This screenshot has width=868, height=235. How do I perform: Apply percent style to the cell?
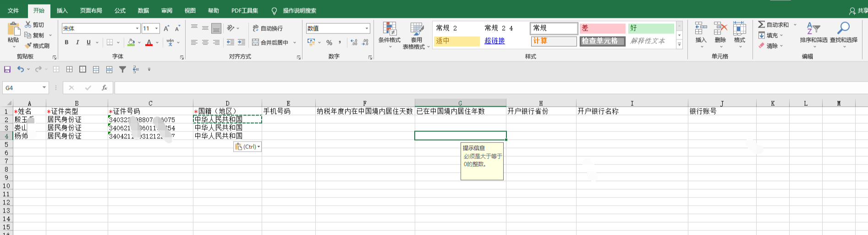coord(329,43)
